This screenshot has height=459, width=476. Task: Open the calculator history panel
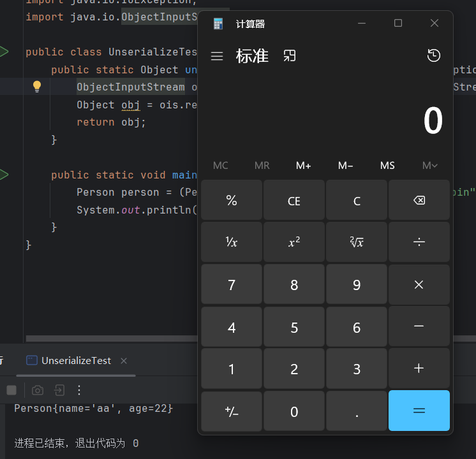click(x=433, y=56)
